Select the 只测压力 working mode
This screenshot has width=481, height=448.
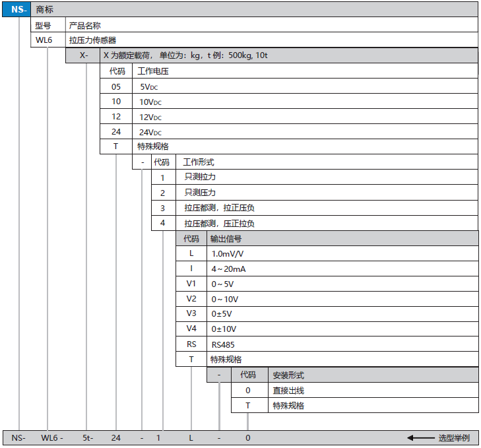tap(201, 193)
